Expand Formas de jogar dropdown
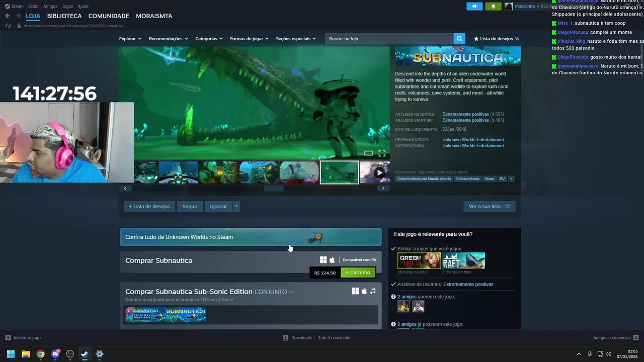Image resolution: width=644 pixels, height=362 pixels. pos(249,39)
